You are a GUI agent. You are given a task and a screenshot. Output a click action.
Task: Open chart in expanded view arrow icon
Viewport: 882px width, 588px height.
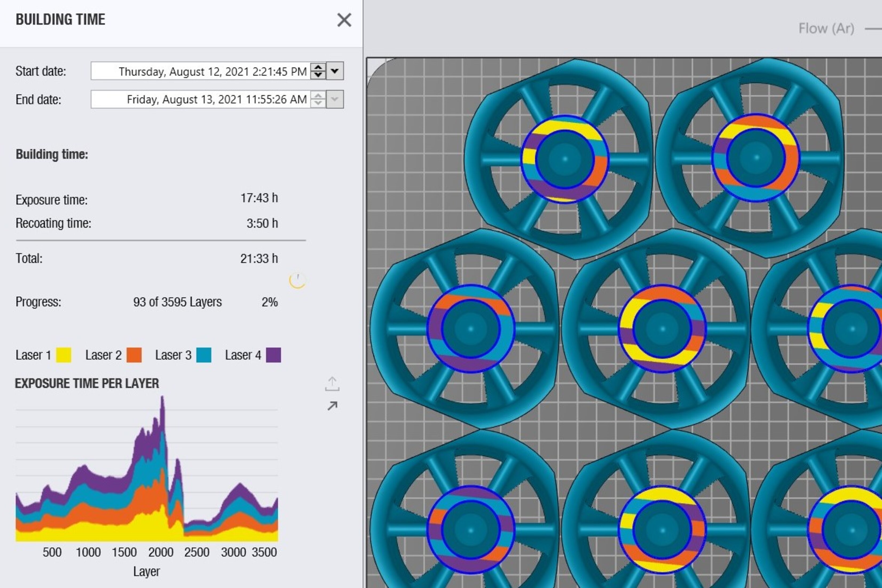332,406
